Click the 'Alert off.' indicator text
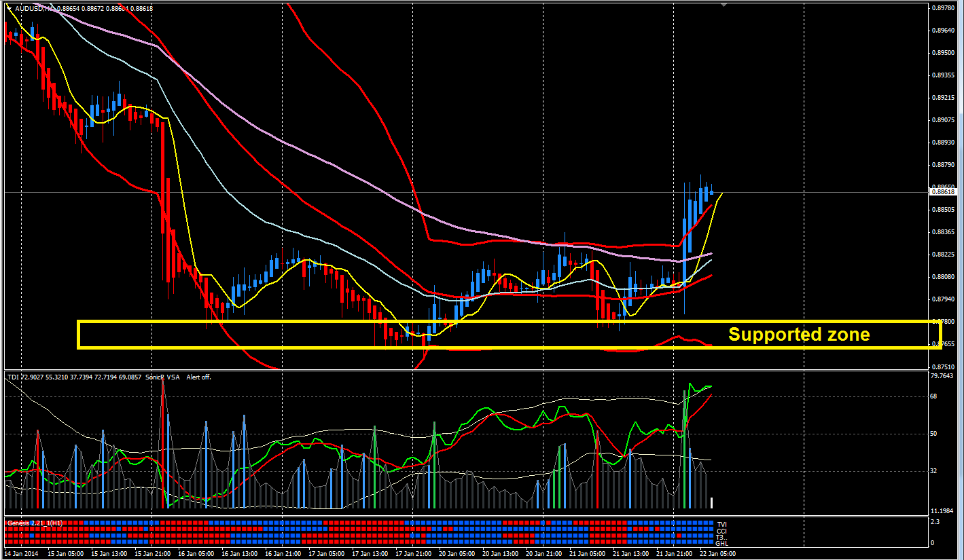 [198, 377]
